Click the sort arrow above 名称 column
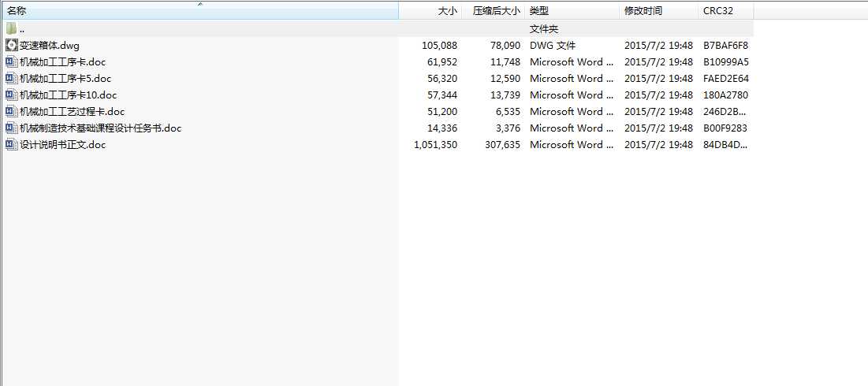The width and height of the screenshot is (868, 386). 200,4
